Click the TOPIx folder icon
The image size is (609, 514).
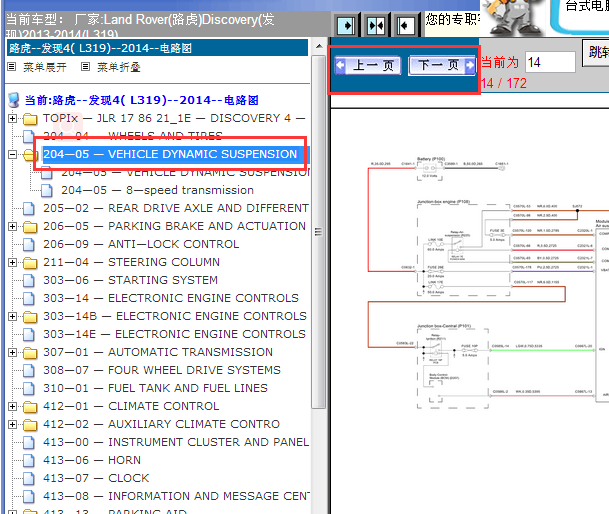click(x=30, y=118)
